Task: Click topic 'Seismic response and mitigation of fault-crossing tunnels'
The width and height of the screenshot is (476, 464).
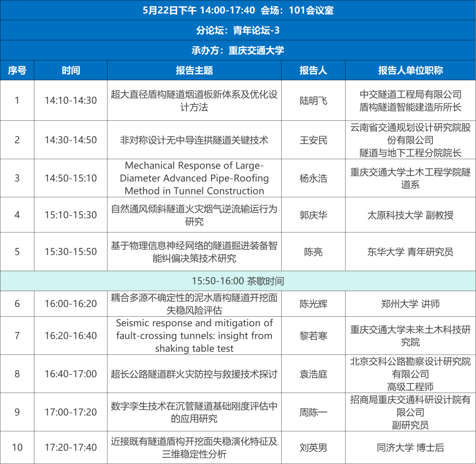Action: [194, 329]
